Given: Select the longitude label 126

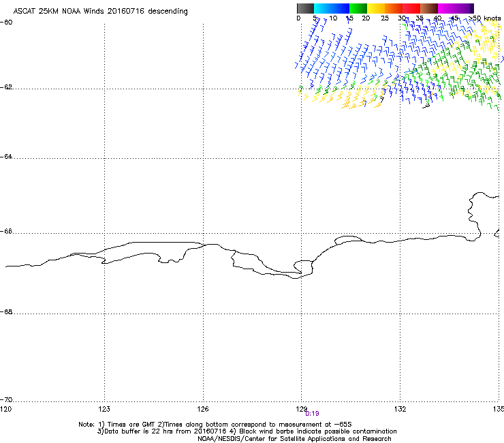Looking at the screenshot, I should [203, 409].
